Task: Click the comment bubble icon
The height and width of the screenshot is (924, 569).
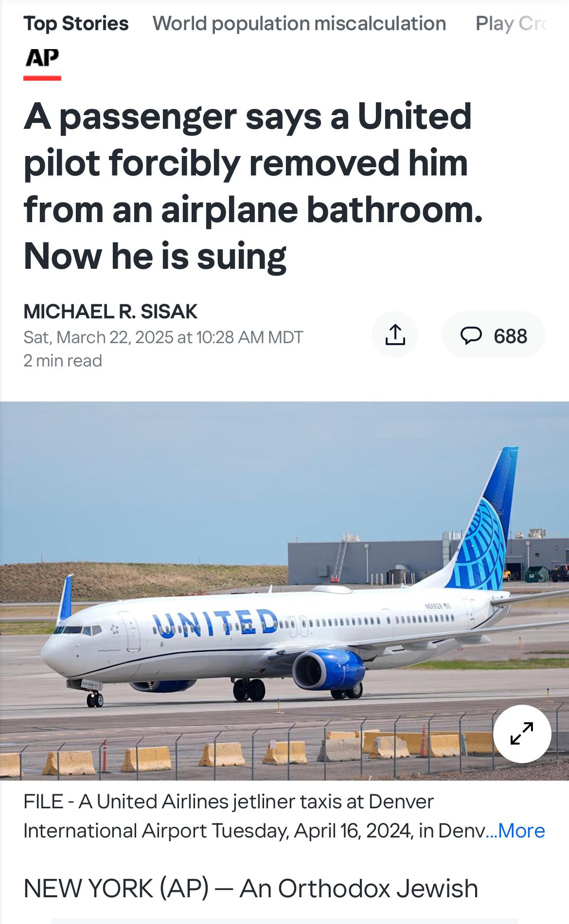Action: [471, 335]
